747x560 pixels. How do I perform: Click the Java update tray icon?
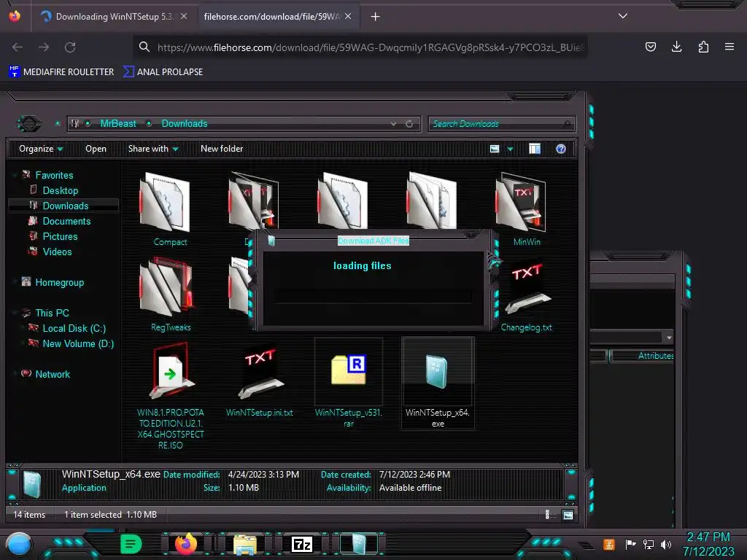tap(609, 544)
